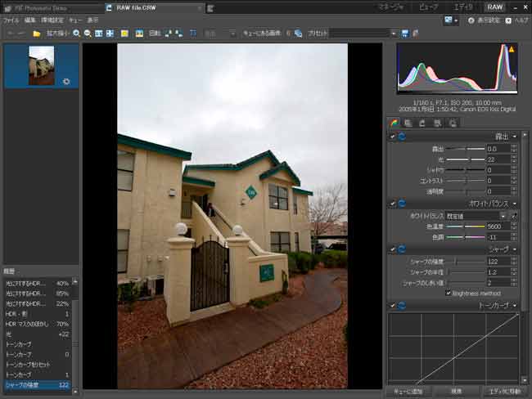Screen dimensions: 532x399
Task: Click the histogram clipping warning triangle
Action: (x=512, y=50)
